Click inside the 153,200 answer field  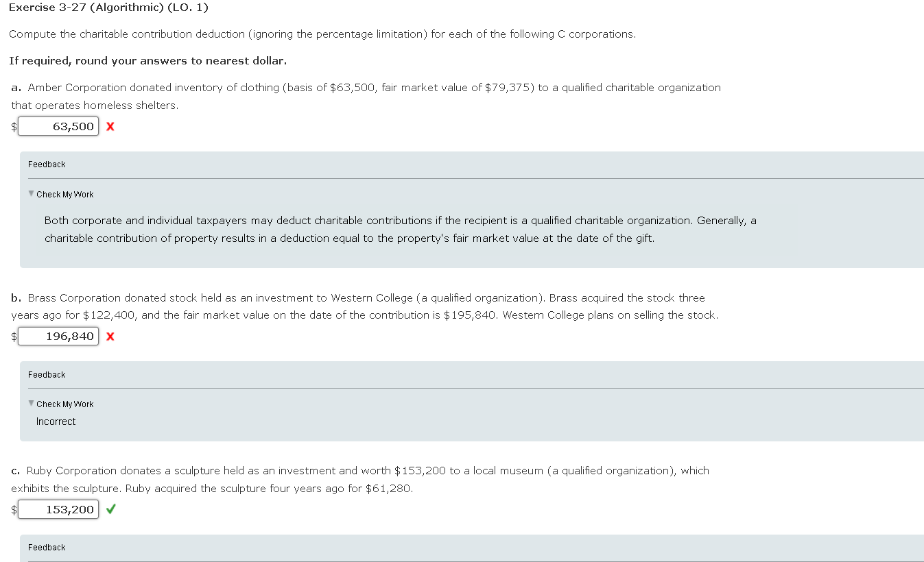click(x=58, y=509)
